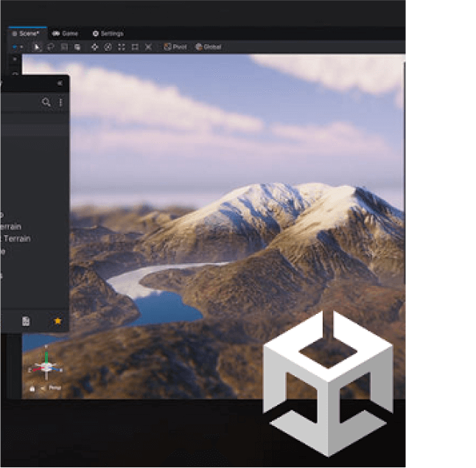This screenshot has width=476, height=468.
Task: Select the fully visible 'Terrain' list entry
Action: point(17,239)
